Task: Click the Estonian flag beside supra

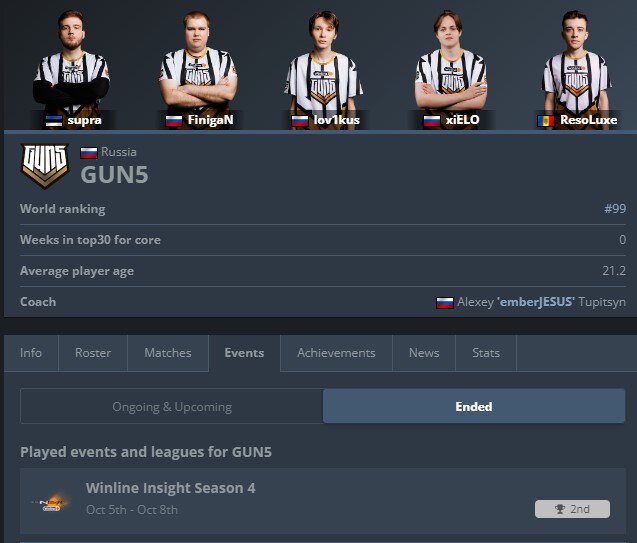Action: pos(54,121)
